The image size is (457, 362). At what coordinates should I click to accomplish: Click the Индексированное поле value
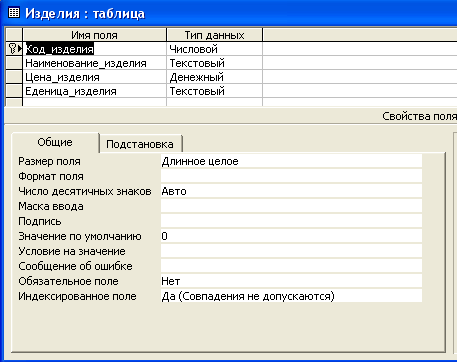(291, 296)
